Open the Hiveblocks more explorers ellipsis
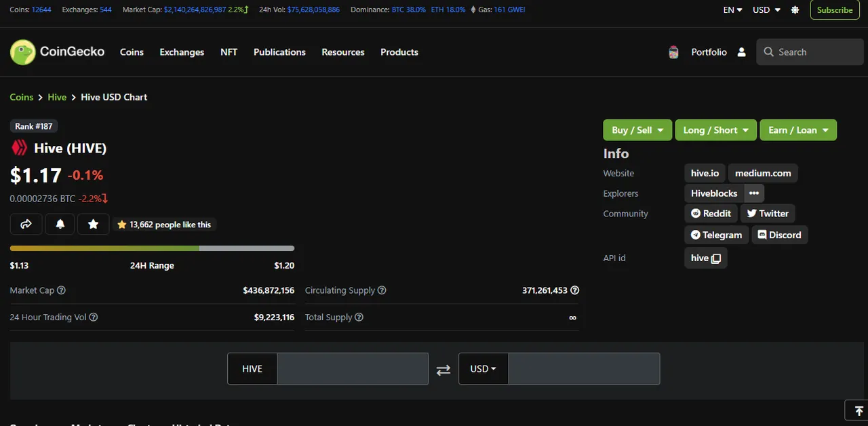Screen dimensions: 868x426 754,193
